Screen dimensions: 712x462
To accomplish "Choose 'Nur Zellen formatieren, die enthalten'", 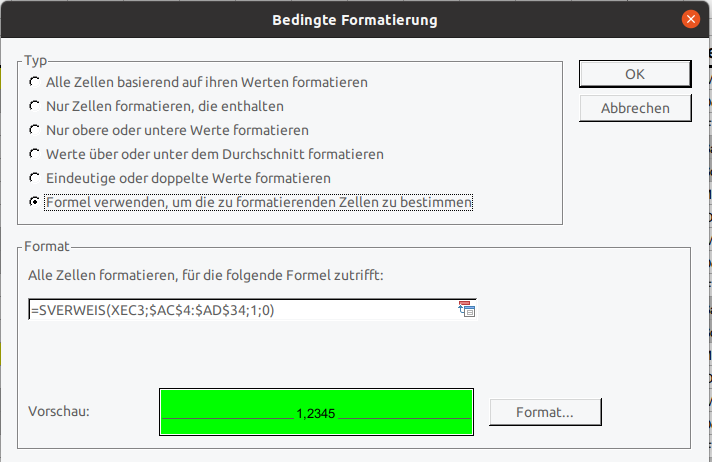I will (36, 106).
